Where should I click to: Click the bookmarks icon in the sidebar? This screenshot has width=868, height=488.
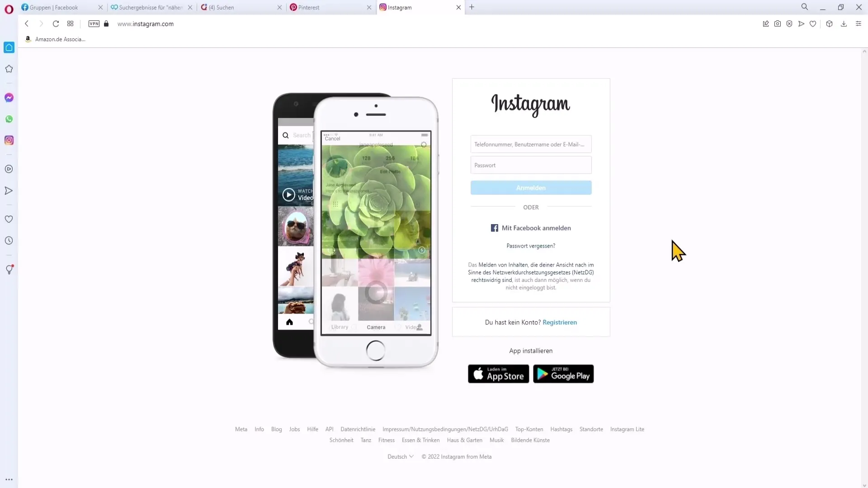(x=9, y=69)
